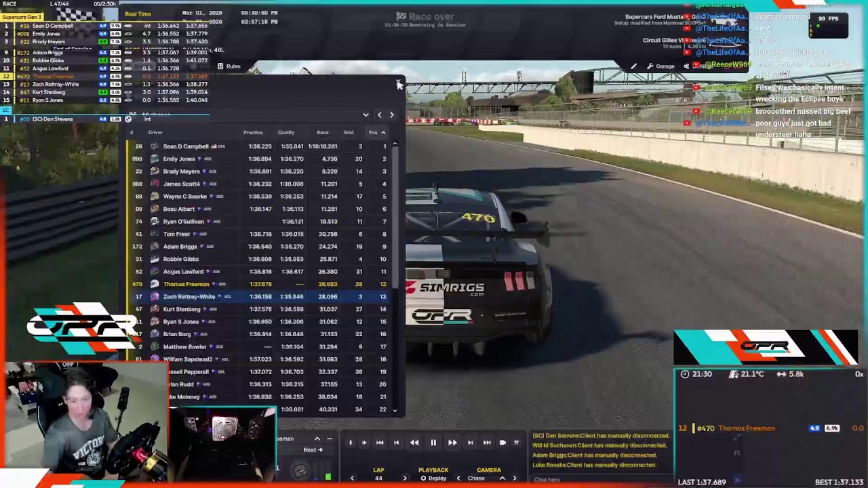Select Matthew Bowler results row
This screenshot has width=868, height=488.
pos(258,346)
